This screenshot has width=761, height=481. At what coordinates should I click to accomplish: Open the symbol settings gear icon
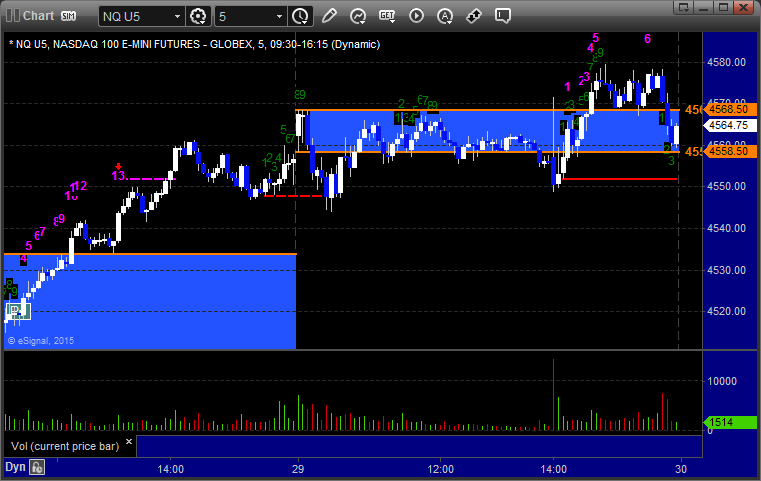tap(198, 16)
